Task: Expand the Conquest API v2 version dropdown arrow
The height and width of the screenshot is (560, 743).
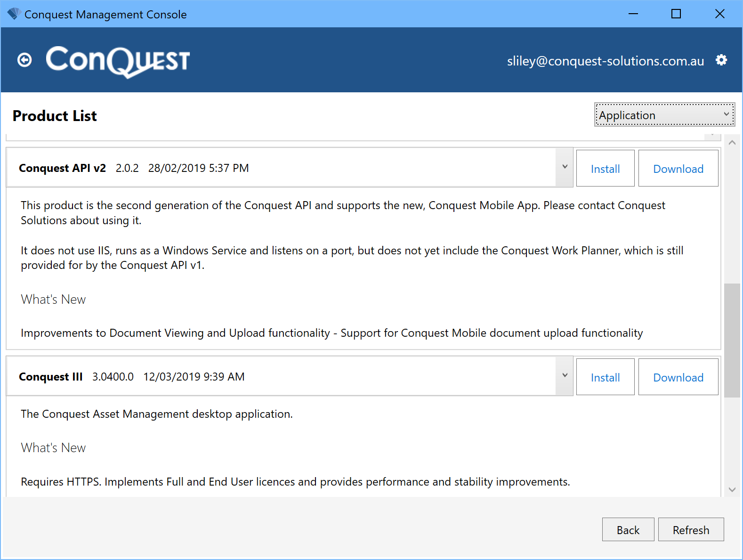Action: coord(565,167)
